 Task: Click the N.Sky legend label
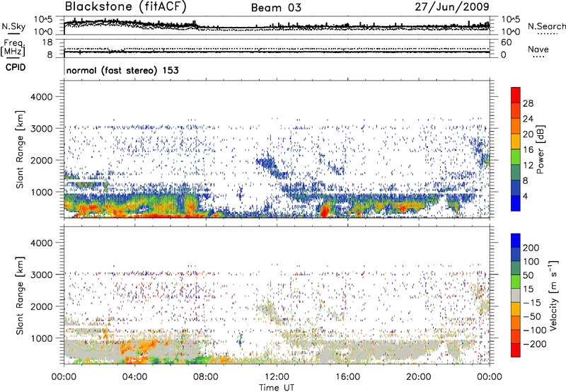coord(13,26)
